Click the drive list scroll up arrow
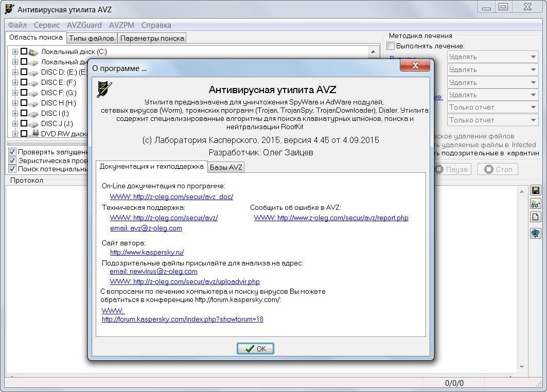Image resolution: width=547 pixels, height=392 pixels. coord(373,51)
